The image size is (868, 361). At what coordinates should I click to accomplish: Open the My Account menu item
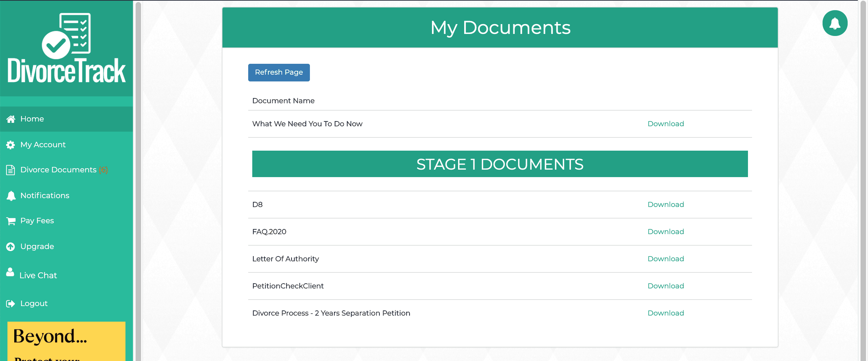click(43, 145)
